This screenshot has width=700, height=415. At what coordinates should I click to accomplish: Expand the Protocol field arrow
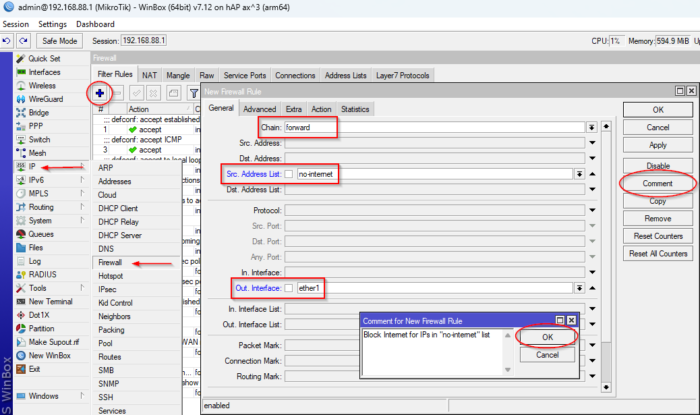592,210
